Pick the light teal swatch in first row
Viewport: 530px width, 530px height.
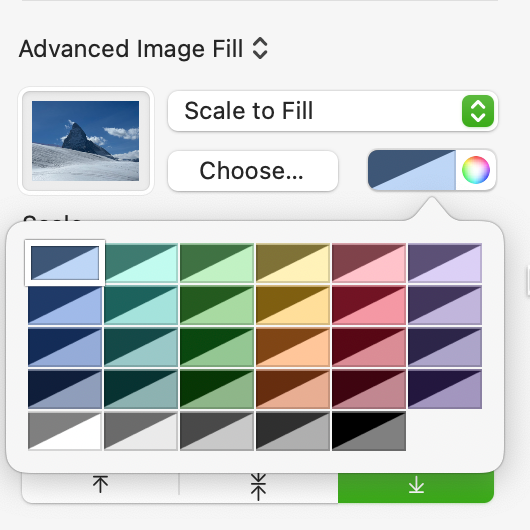pos(141,263)
